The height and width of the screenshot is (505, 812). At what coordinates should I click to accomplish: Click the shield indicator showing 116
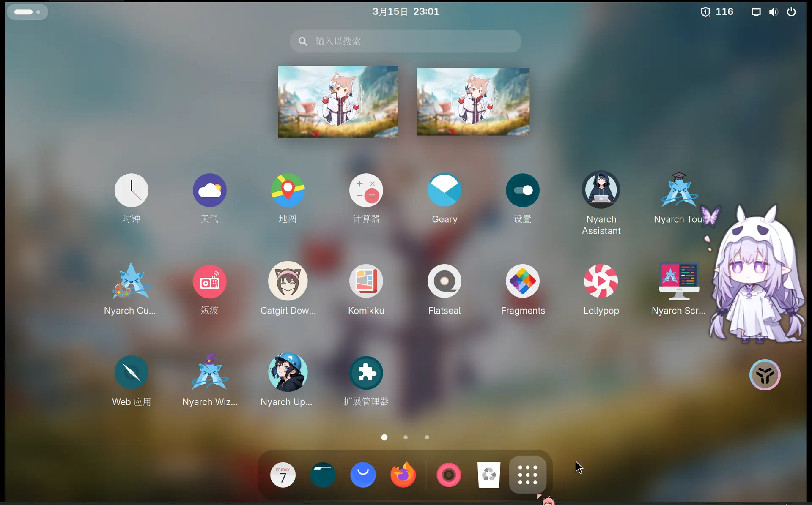[x=717, y=12]
